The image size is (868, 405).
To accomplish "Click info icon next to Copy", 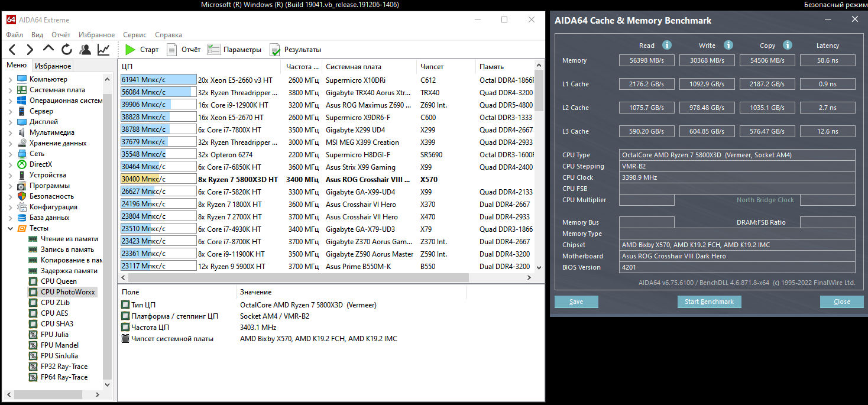I will pos(788,45).
